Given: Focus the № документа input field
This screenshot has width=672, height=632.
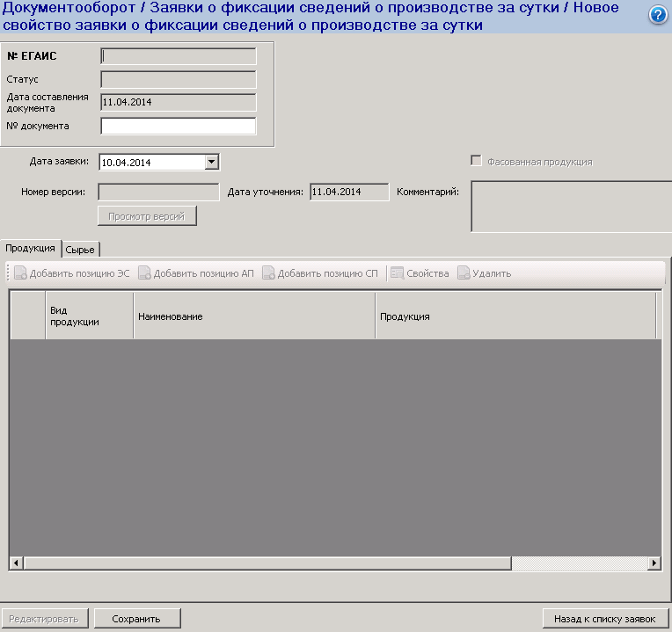Looking at the screenshot, I should pyautogui.click(x=179, y=126).
